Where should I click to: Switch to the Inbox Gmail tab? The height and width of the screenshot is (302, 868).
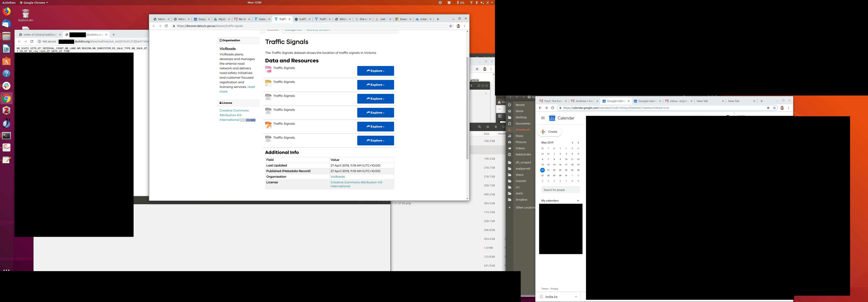[x=678, y=101]
